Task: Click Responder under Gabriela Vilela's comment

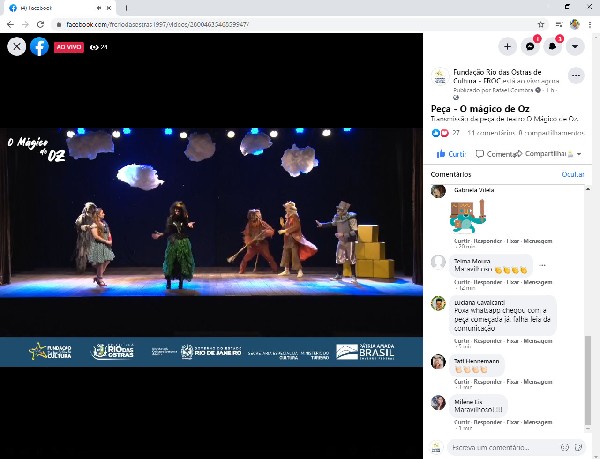Action: [488, 241]
